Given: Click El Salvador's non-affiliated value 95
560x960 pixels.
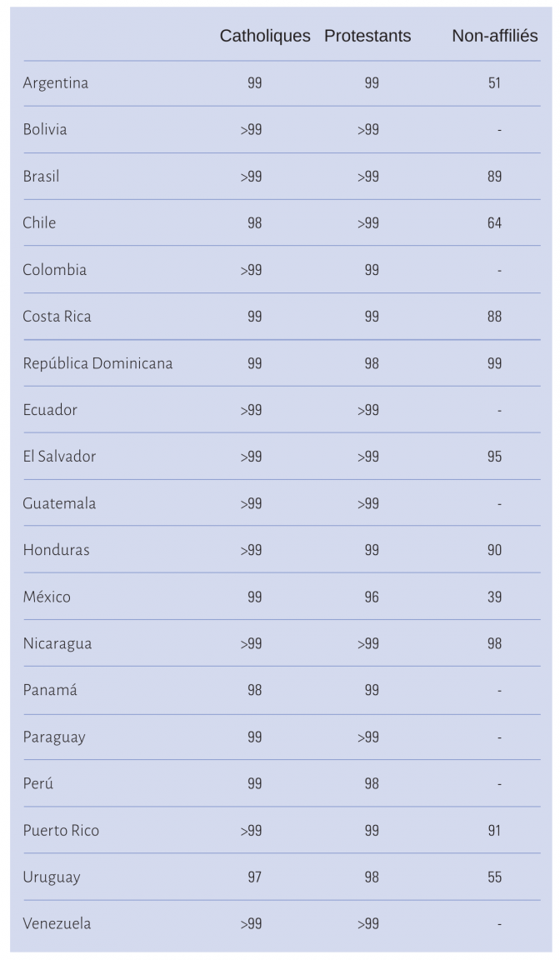Looking at the screenshot, I should click(494, 457).
